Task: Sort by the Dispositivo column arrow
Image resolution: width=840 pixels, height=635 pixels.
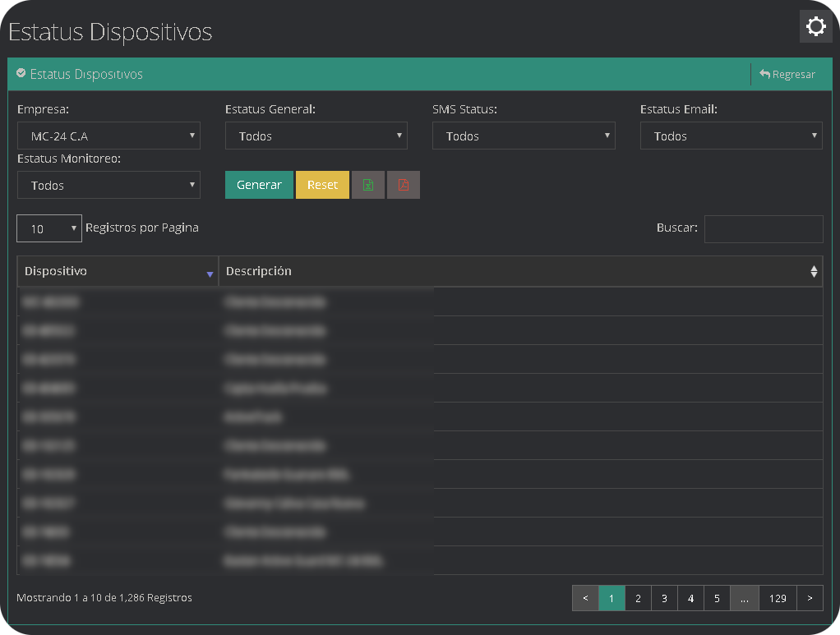Action: coord(210,273)
